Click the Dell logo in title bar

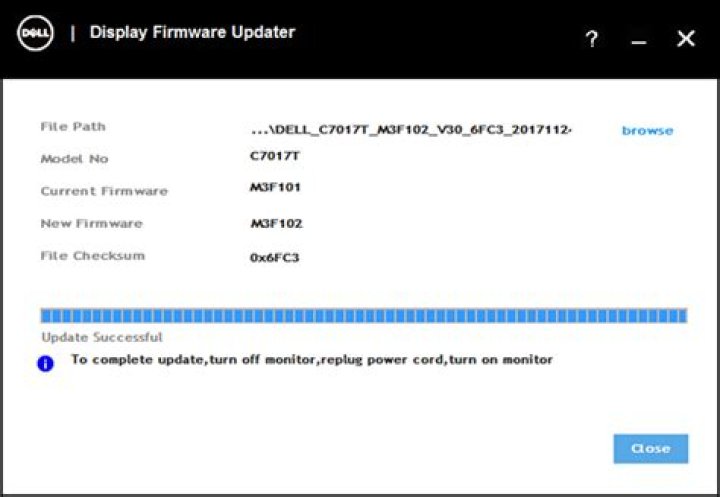35,33
